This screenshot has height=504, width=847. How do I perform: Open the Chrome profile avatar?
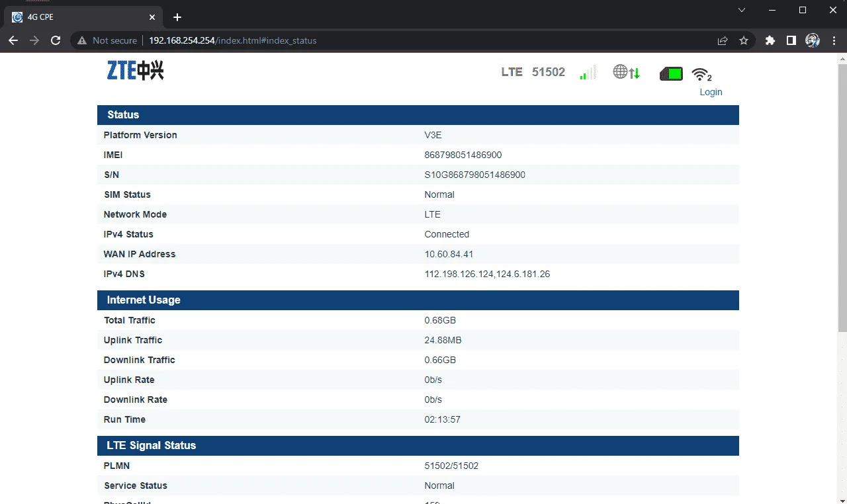pos(813,40)
